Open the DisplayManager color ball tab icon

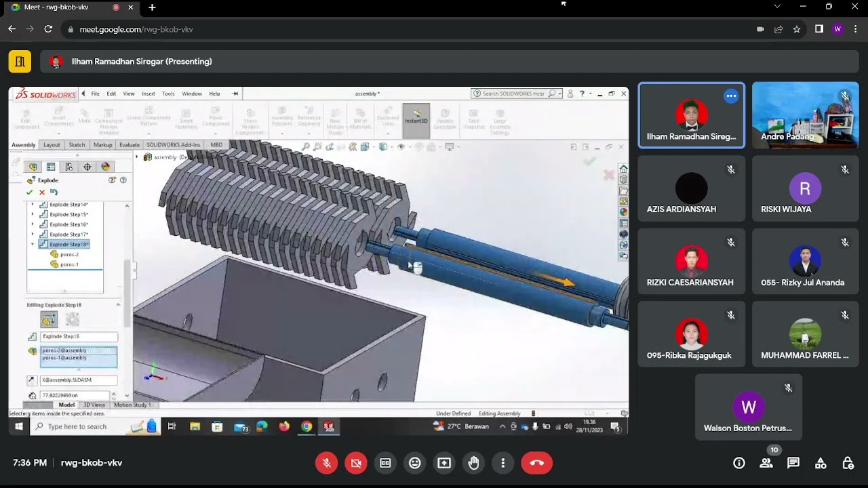pyautogui.click(x=106, y=167)
